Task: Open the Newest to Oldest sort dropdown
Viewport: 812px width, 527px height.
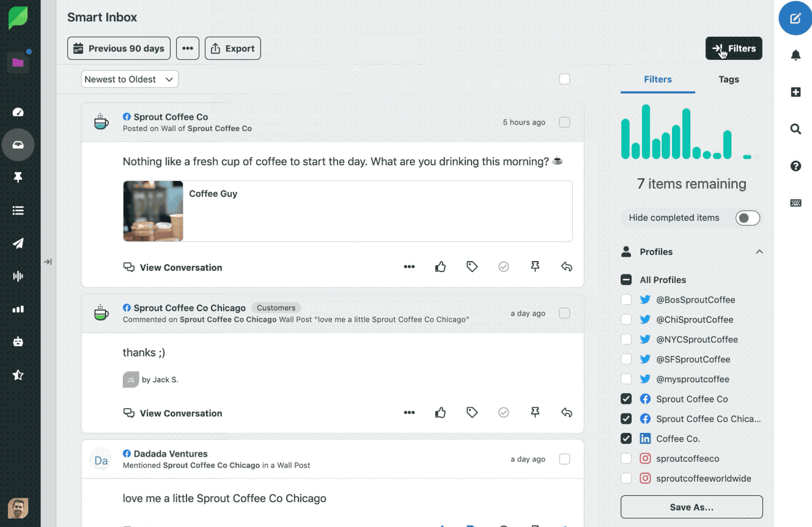Action: coord(130,79)
